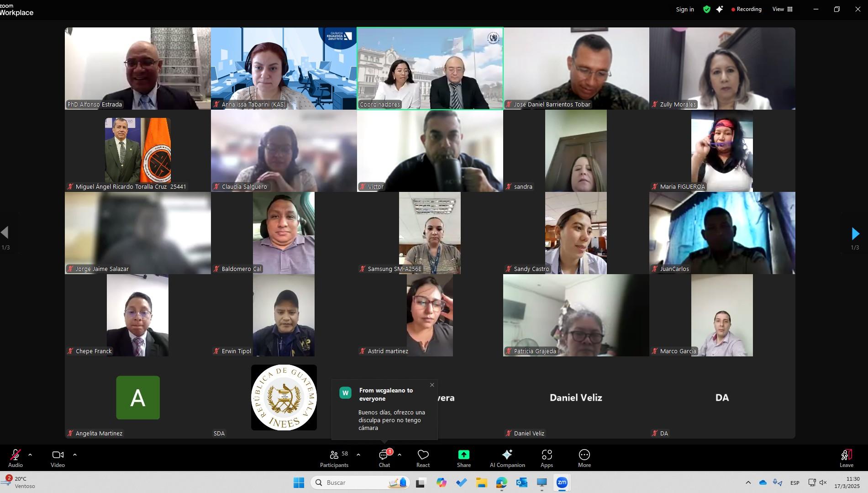Click the React heart icon
The height and width of the screenshot is (493, 868).
coord(423,458)
